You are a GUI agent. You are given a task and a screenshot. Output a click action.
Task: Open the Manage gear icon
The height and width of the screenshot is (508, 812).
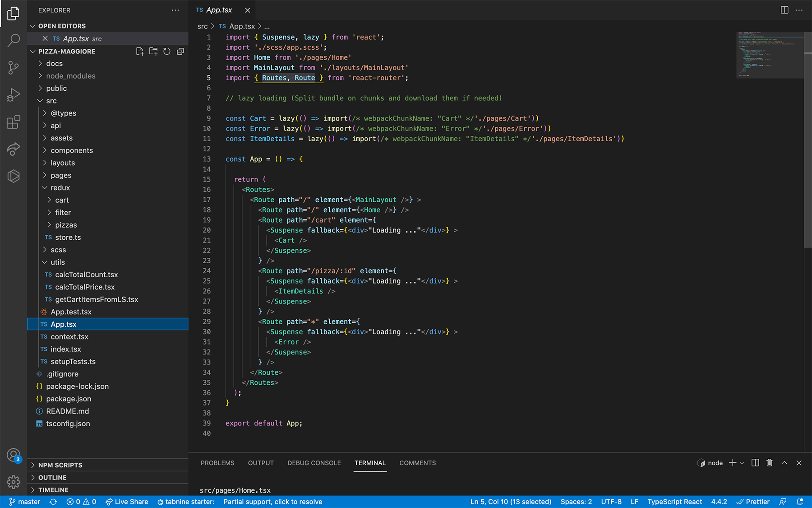coord(14,482)
